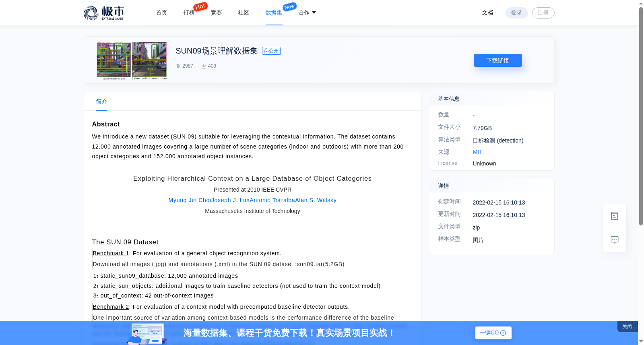Open the 竞赛 competitions page
The image size is (644, 345).
[217, 13]
